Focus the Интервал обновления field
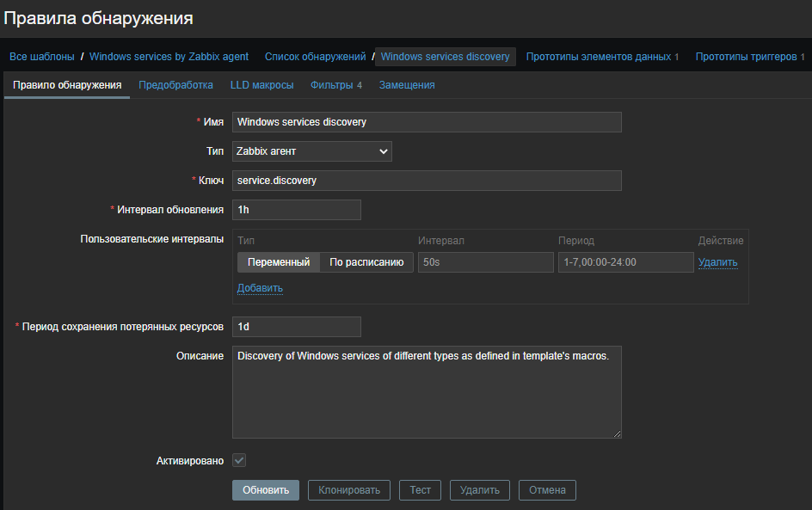This screenshot has height=510, width=812. 296,210
